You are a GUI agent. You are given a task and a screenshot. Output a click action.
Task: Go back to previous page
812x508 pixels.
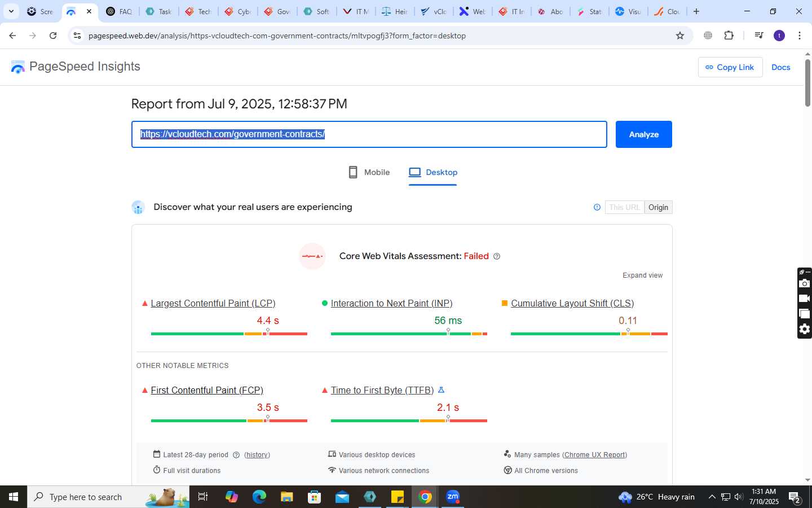(12, 36)
